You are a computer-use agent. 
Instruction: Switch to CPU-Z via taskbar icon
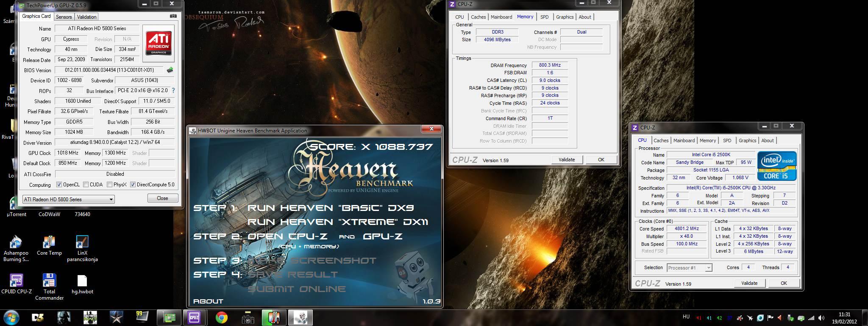pyautogui.click(x=195, y=317)
